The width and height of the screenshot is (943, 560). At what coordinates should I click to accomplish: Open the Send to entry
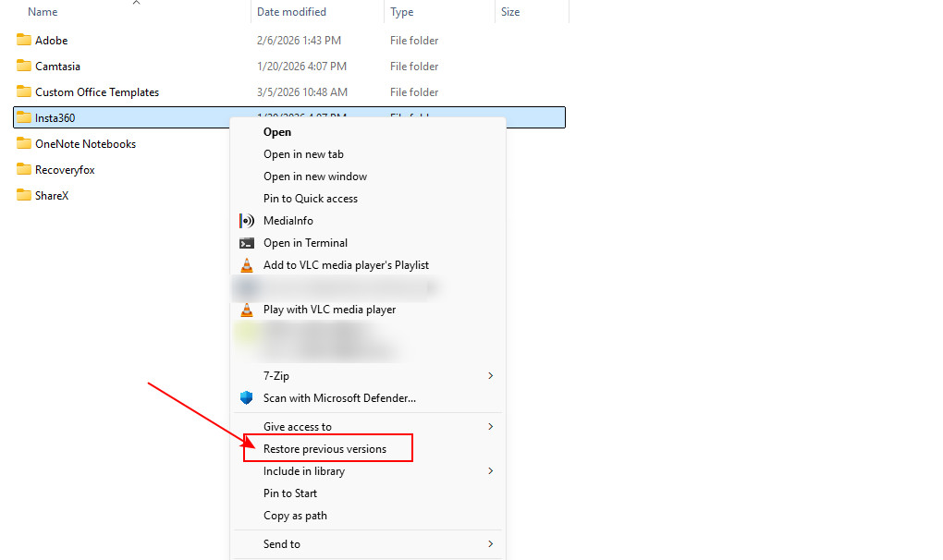click(281, 543)
